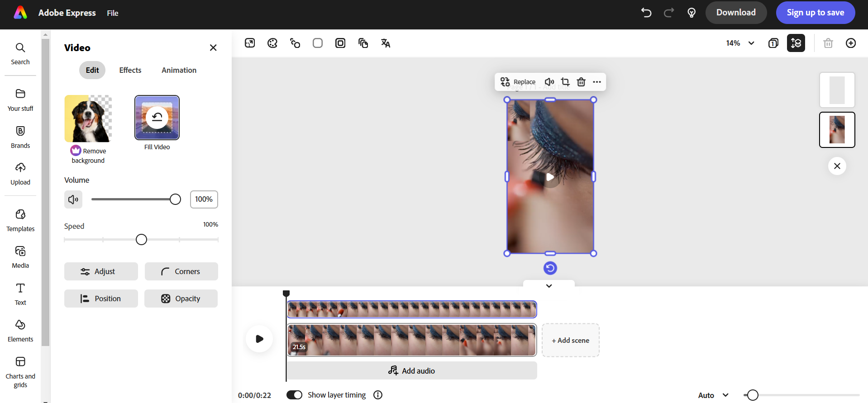Image resolution: width=868 pixels, height=403 pixels.
Task: Select the Remove background thumbnail
Action: [88, 119]
